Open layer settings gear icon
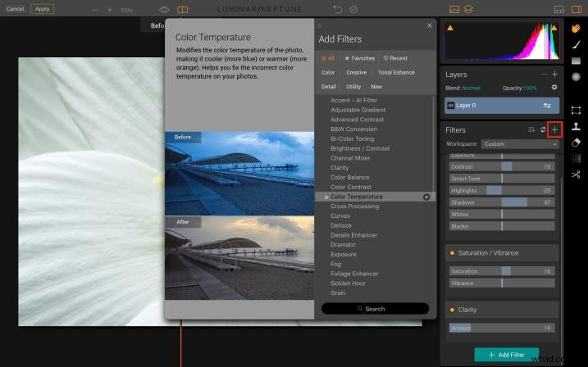Viewport: 588px width, 367px height. pos(554,88)
